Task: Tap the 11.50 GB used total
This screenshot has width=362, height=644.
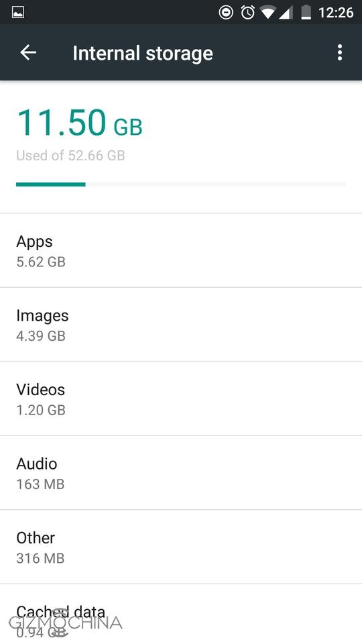Action: tap(79, 122)
